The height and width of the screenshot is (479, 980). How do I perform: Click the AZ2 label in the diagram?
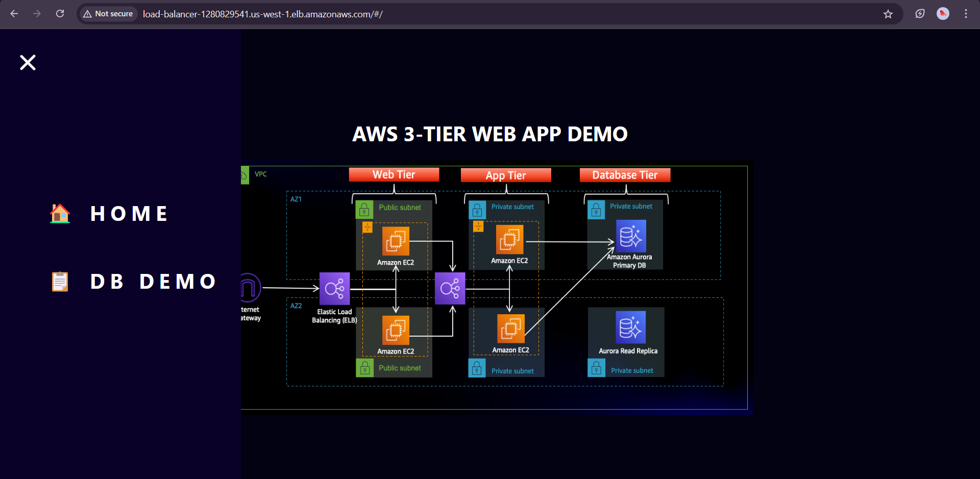pos(296,306)
